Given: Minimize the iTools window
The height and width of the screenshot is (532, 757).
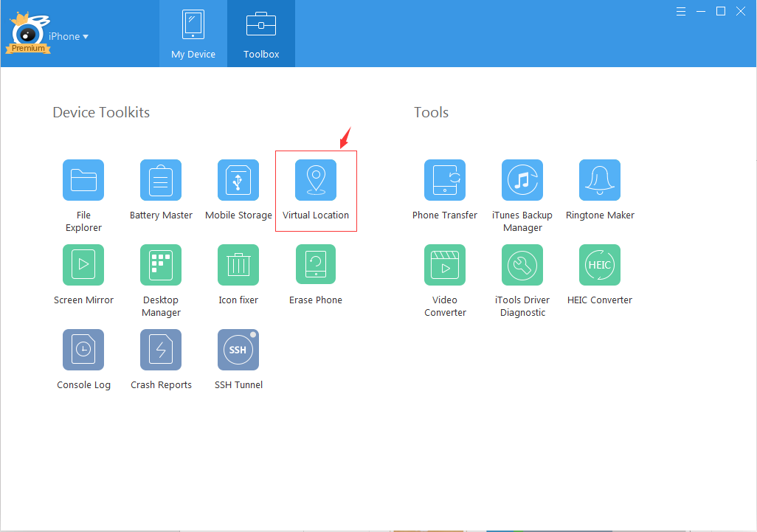Looking at the screenshot, I should click(x=701, y=12).
